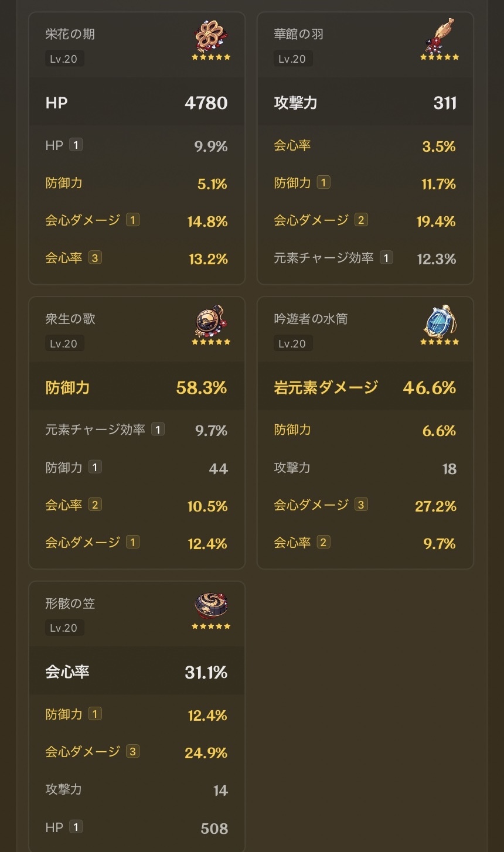
Task: Click the 形骸の笠 hat artifact icon
Action: [211, 606]
